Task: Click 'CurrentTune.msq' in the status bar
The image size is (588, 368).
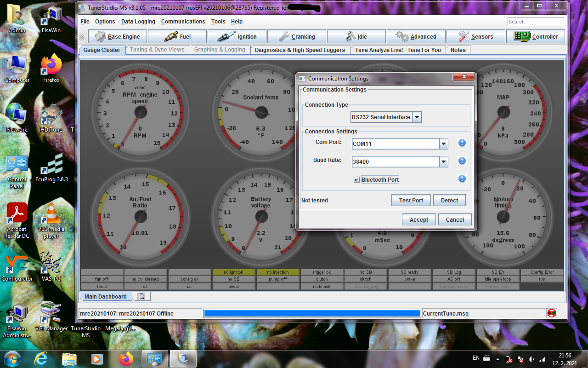Action: click(446, 313)
